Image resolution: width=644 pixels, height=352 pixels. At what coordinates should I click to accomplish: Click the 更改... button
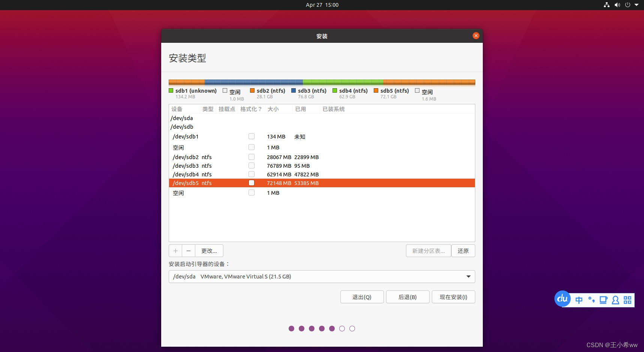point(209,251)
